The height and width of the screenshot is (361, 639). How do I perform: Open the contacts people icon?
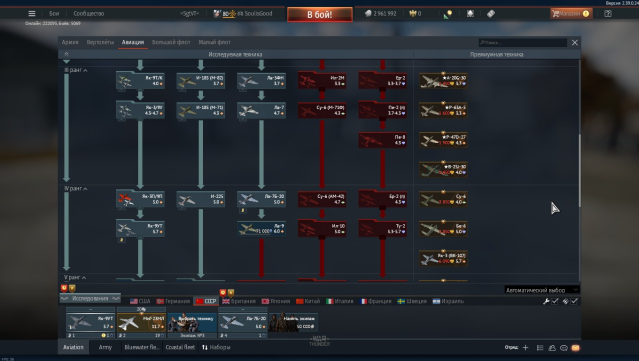pyautogui.click(x=552, y=348)
